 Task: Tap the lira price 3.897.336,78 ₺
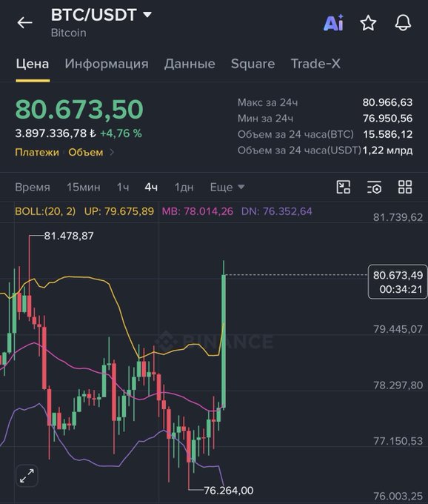pos(56,133)
